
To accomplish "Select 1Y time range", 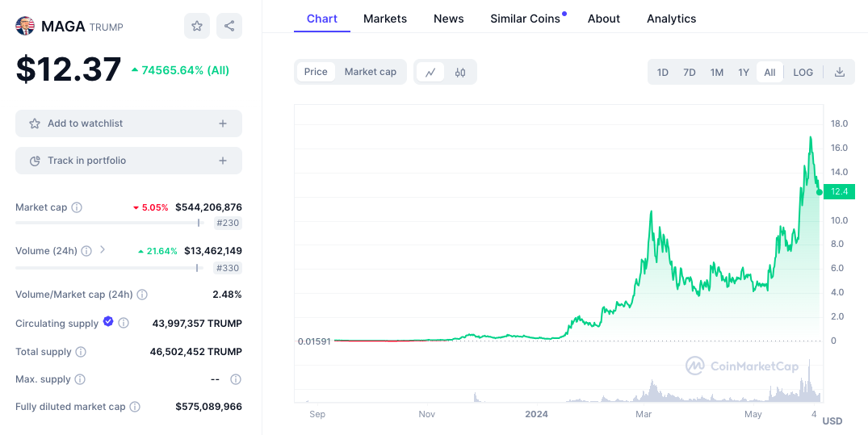I will (x=744, y=73).
